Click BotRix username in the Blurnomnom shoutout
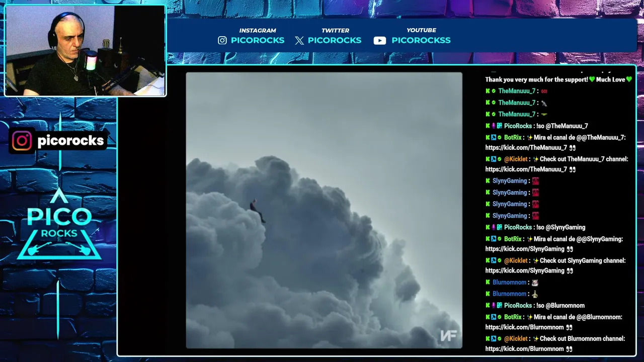 click(x=513, y=317)
